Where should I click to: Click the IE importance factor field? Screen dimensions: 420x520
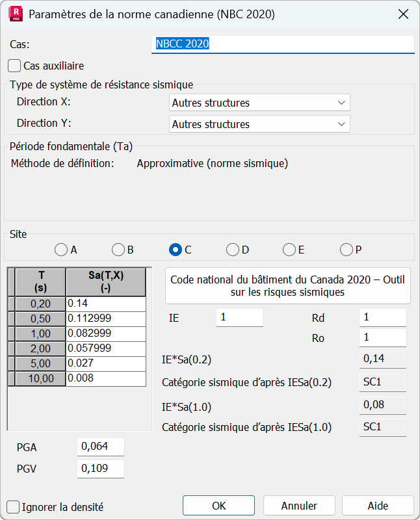240,317
